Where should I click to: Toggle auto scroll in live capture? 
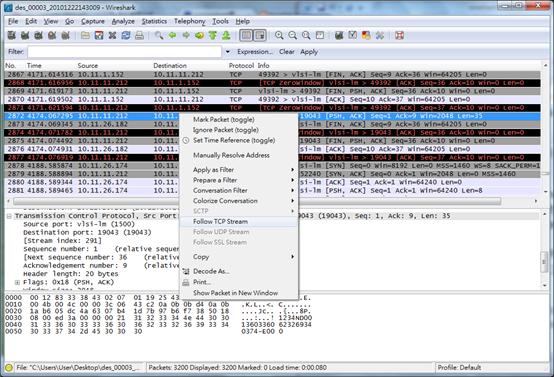tap(260, 35)
